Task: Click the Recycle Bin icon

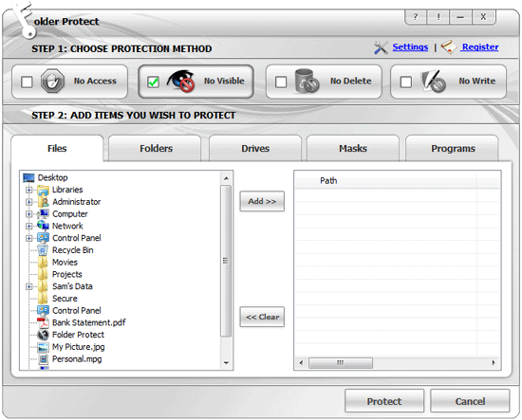Action: click(x=43, y=250)
